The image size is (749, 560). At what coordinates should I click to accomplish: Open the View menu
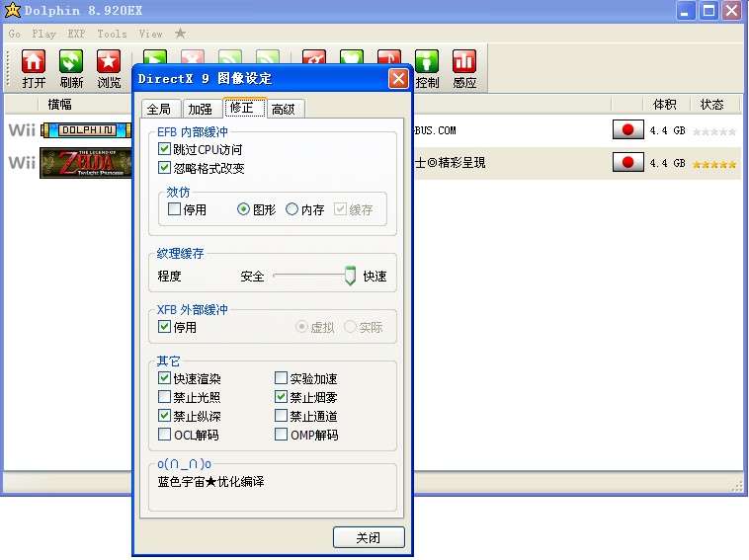point(150,34)
